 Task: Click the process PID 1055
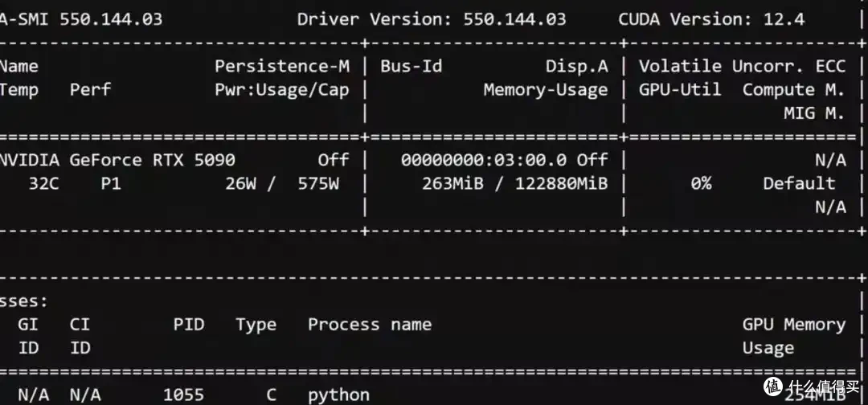pos(184,395)
